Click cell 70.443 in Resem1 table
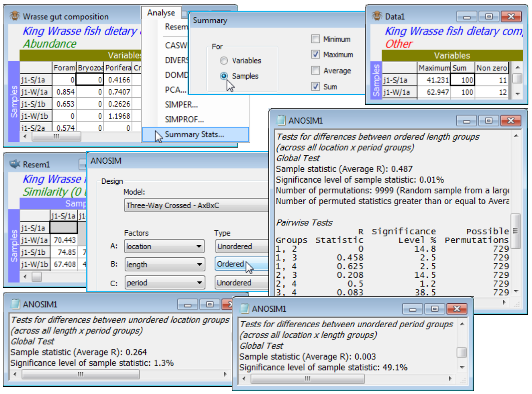The image size is (532, 394). click(64, 240)
